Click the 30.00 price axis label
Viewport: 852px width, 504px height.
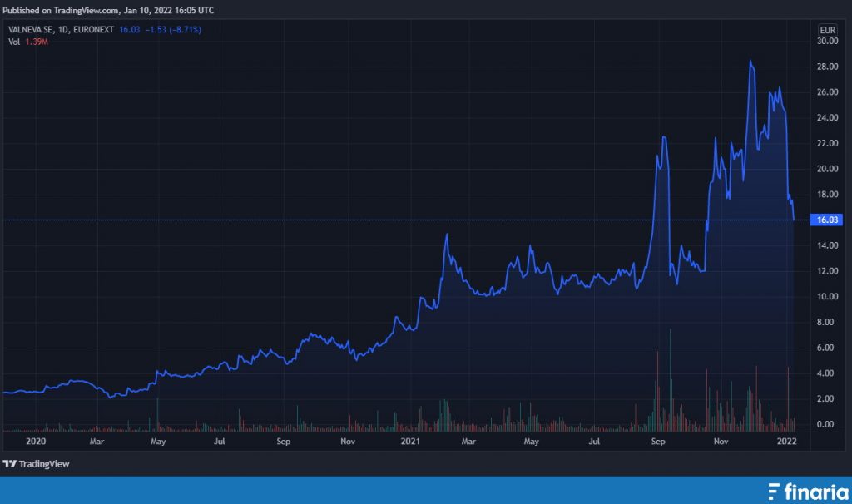pyautogui.click(x=826, y=41)
